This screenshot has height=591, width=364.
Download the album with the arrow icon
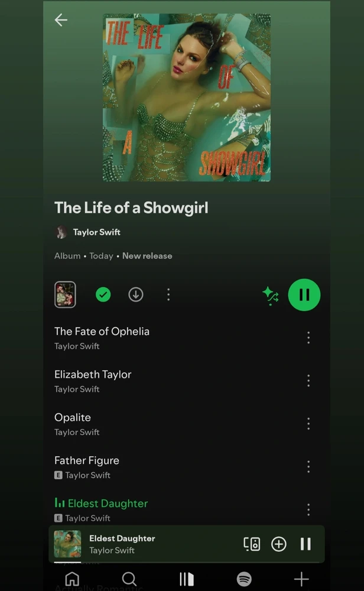[x=136, y=294]
